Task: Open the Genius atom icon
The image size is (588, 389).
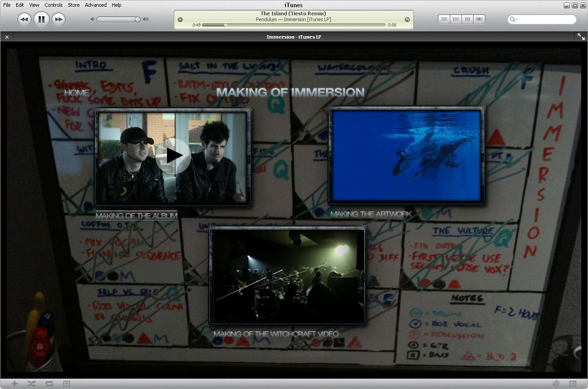Action: [556, 384]
